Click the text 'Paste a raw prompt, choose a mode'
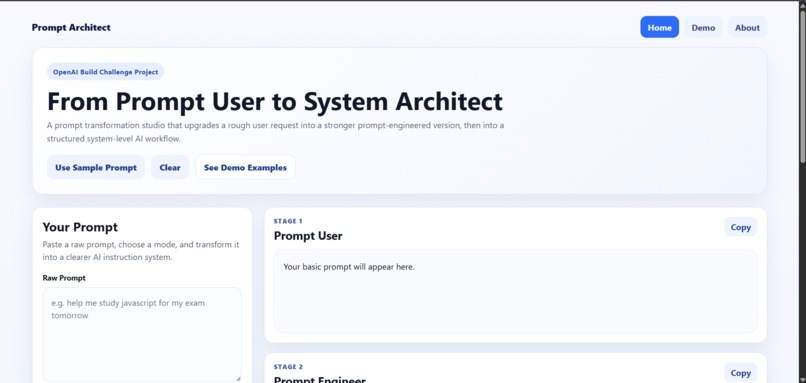Image resolution: width=806 pixels, height=383 pixels. point(141,251)
